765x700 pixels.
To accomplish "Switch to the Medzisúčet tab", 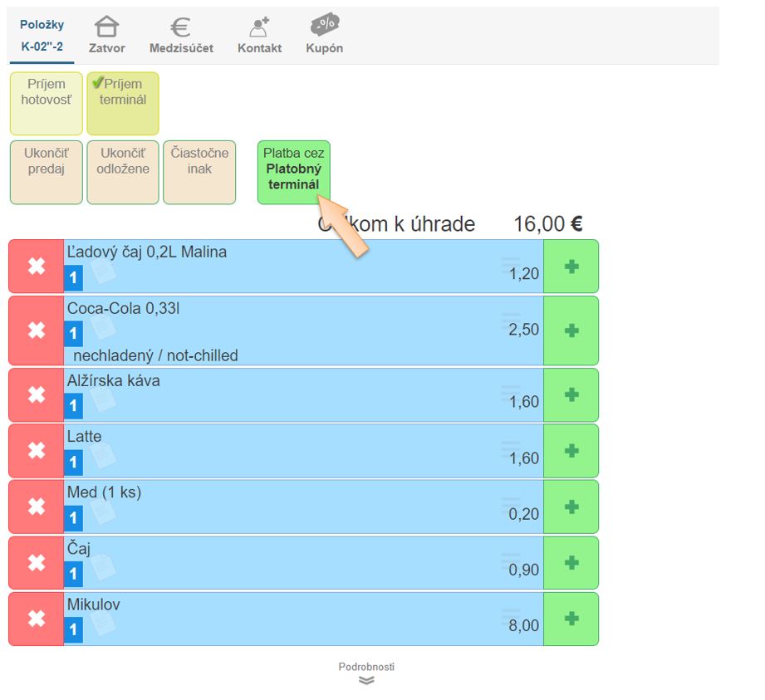I will (181, 36).
